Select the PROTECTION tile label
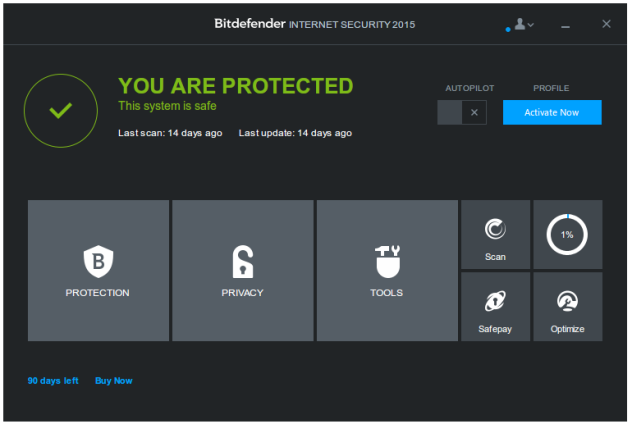The width and height of the screenshot is (632, 424). click(x=98, y=293)
